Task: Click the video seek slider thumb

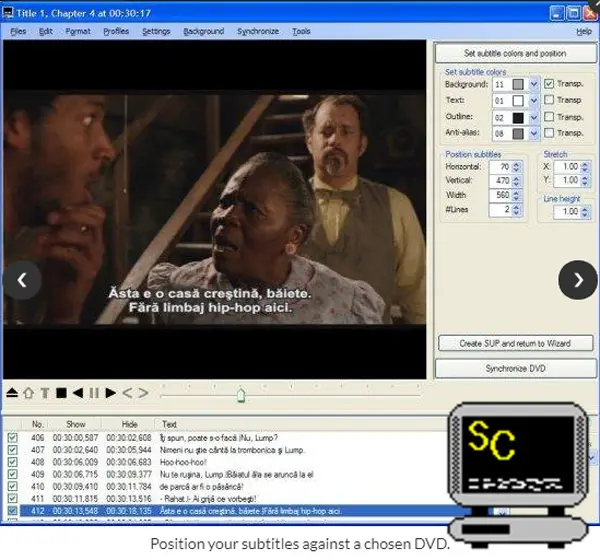Action: click(x=241, y=395)
